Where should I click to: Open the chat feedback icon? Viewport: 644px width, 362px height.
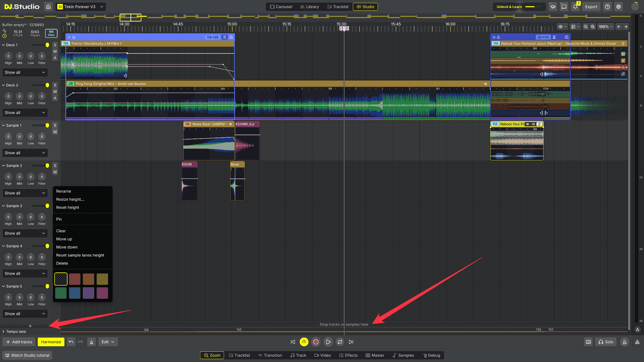pyautogui.click(x=564, y=7)
